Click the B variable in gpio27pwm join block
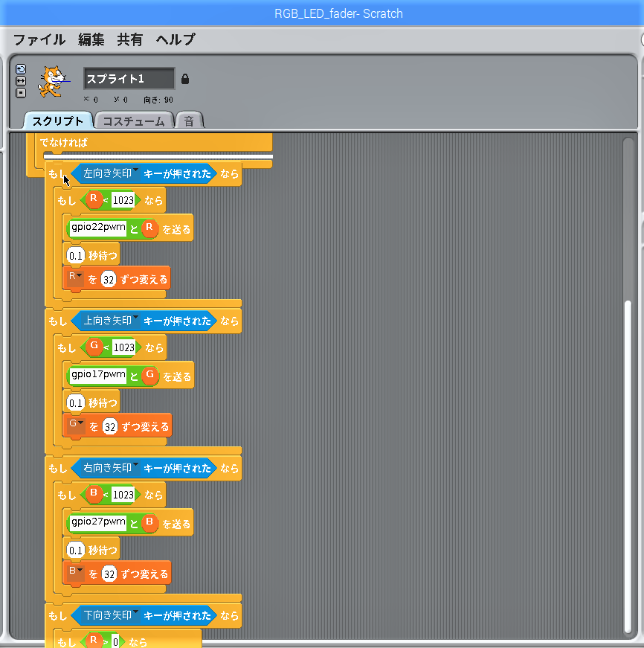Image resolution: width=644 pixels, height=648 pixels. tap(149, 523)
